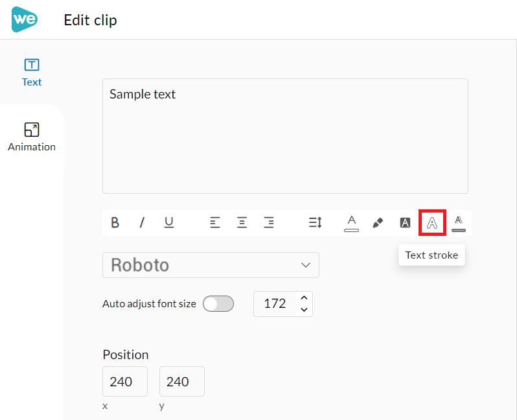Screen dimensions: 517x420
Task: Switch to the Animation tab
Action: 32,137
